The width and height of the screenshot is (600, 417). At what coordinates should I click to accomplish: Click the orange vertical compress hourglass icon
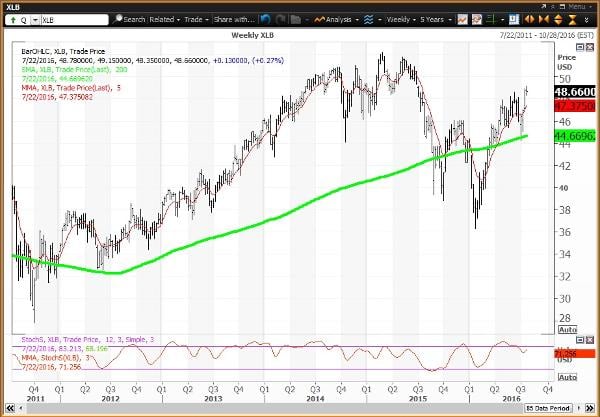tap(572, 20)
